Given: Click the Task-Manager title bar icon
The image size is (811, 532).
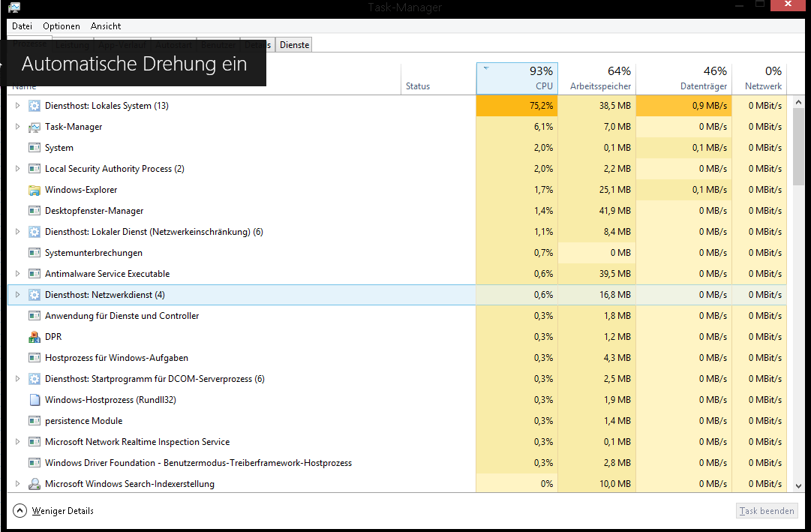Looking at the screenshot, I should pos(14,8).
